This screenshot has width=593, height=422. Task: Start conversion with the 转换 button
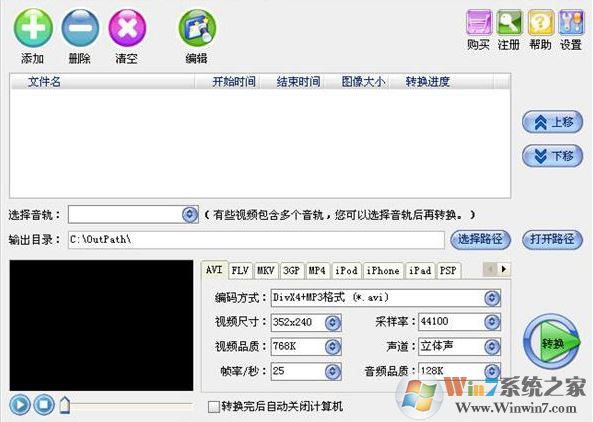click(x=551, y=342)
